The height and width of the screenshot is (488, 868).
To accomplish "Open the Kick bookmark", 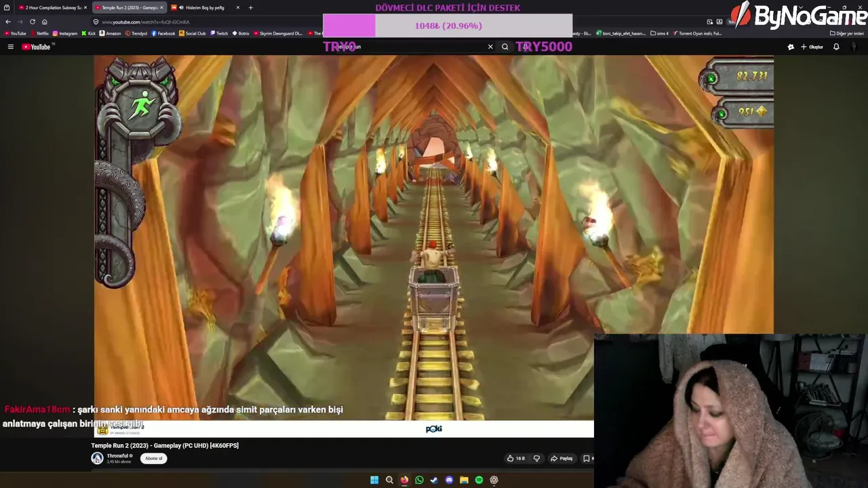I will 89,33.
